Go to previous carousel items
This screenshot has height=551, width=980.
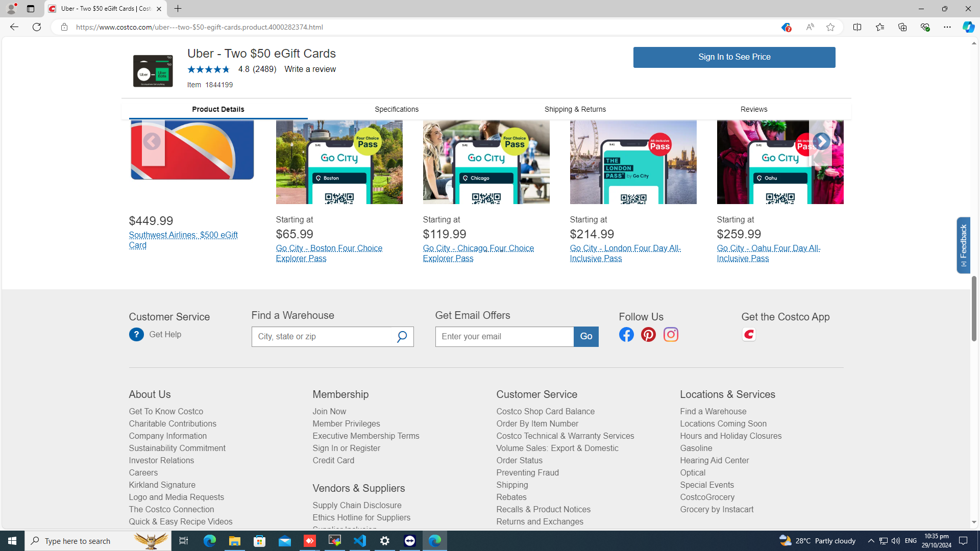[152, 142]
